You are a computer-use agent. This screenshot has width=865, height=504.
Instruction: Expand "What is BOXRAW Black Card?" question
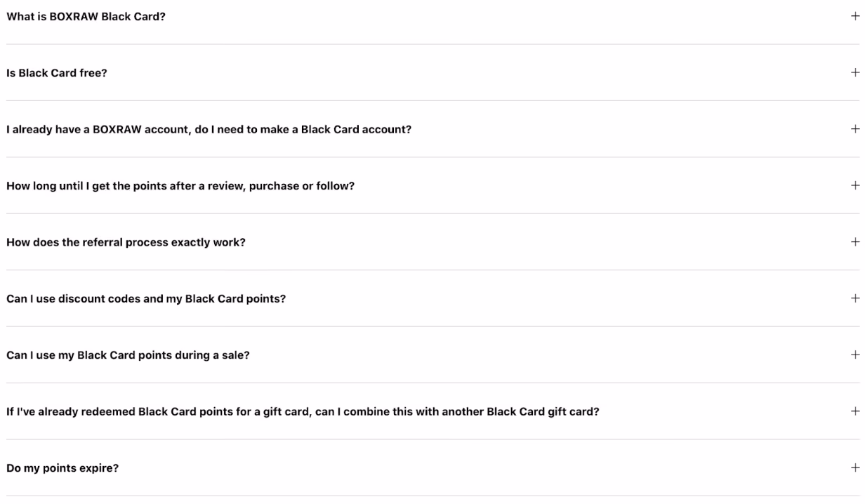[432, 16]
